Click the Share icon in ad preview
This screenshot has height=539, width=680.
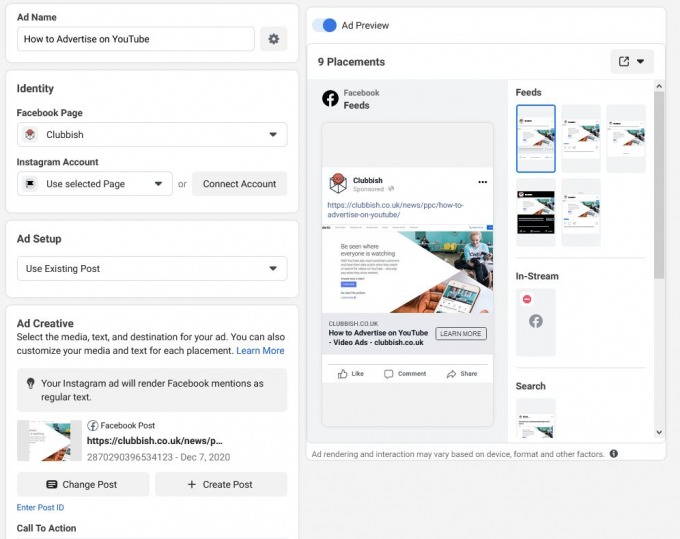[x=452, y=373]
